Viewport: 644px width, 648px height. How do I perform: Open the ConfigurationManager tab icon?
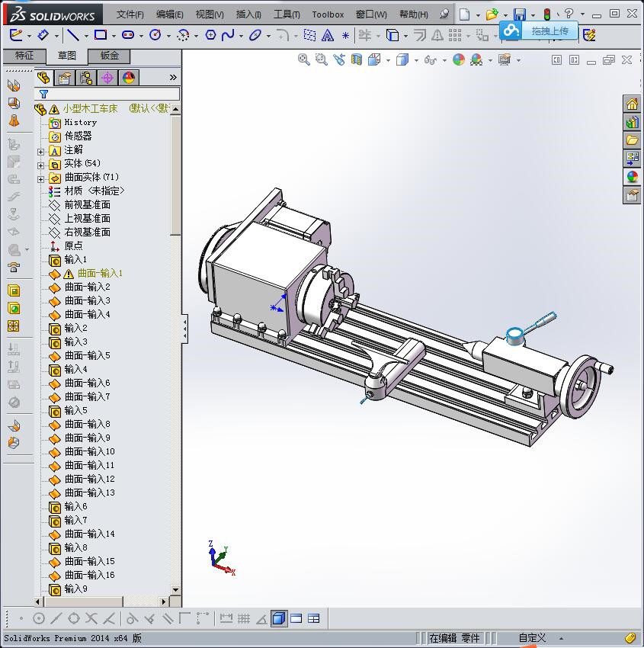coord(86,78)
